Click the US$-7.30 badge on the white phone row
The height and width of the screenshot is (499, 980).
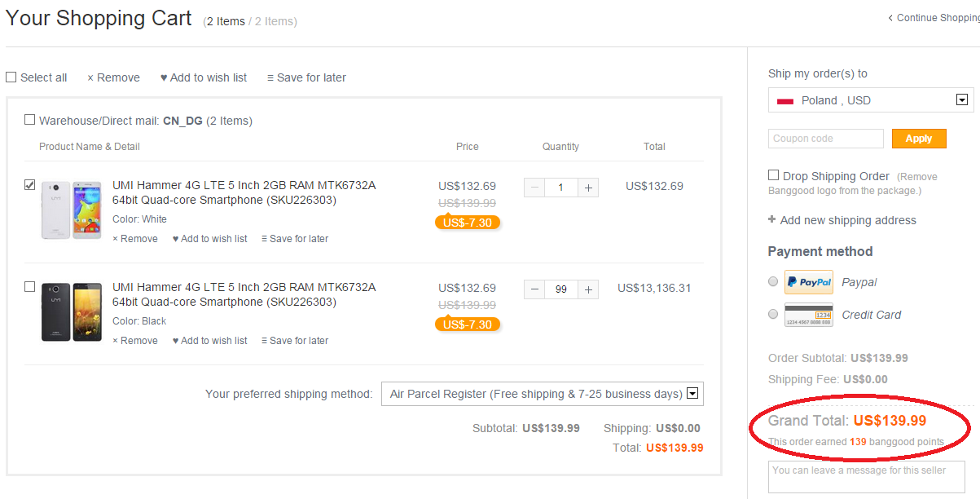pos(468,223)
